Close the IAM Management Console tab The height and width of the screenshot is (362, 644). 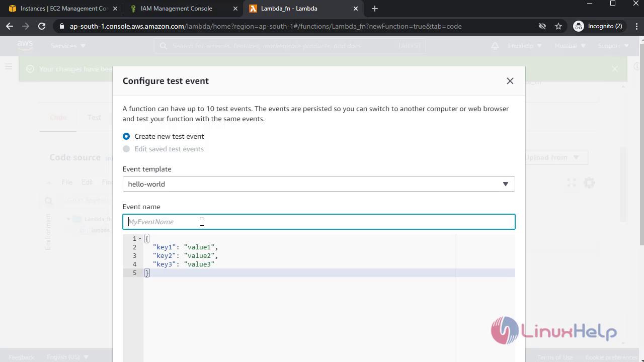point(235,9)
